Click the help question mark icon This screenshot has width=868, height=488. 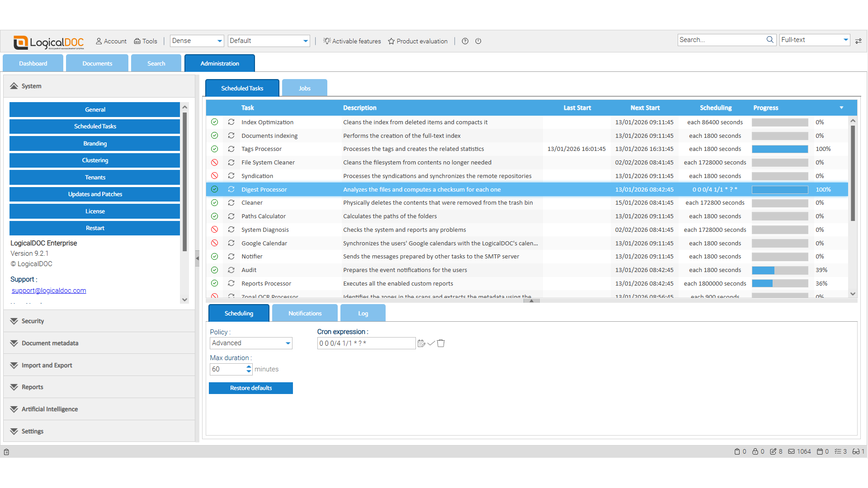465,41
